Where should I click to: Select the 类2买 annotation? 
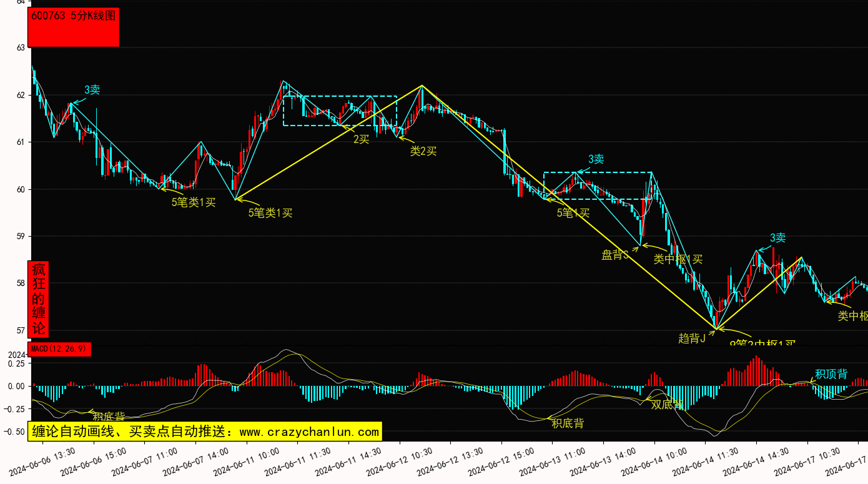(423, 151)
